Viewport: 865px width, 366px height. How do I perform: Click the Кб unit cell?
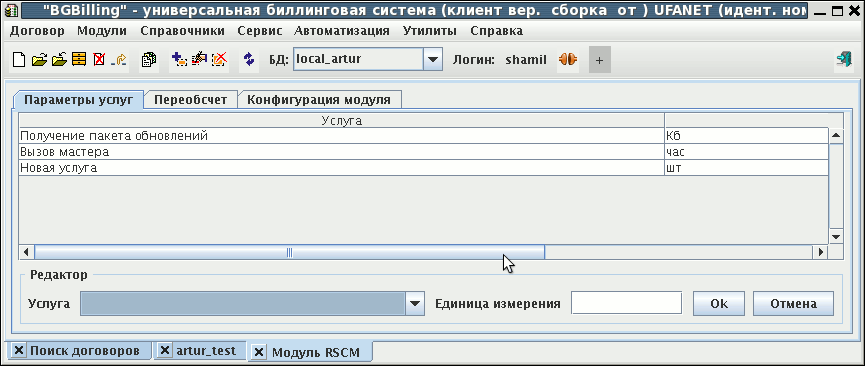pyautogui.click(x=746, y=135)
